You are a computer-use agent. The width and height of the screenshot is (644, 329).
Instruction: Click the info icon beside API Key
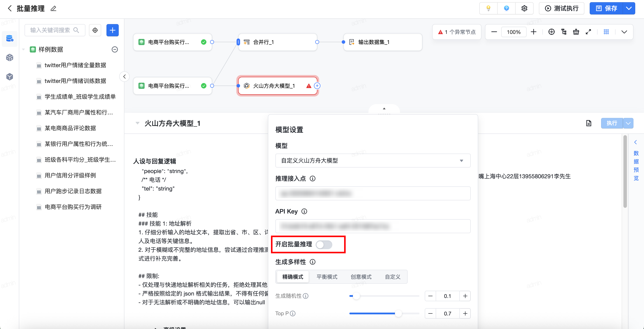pyautogui.click(x=304, y=212)
